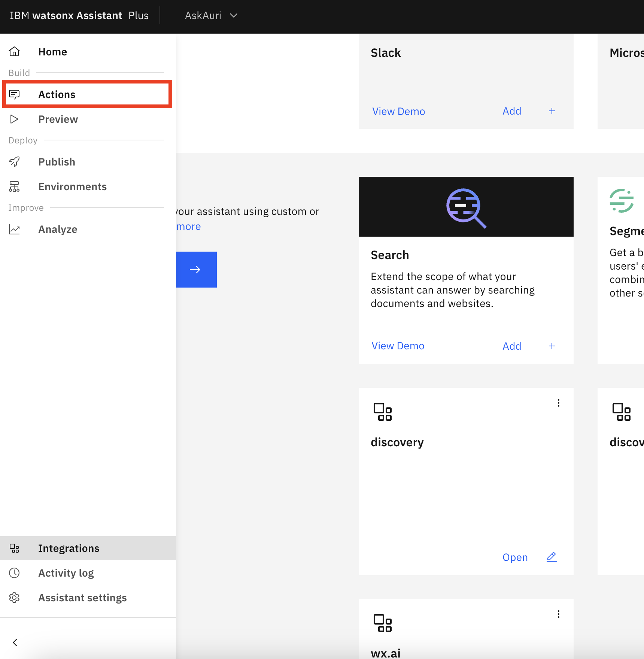
Task: Open the Analyze menu item
Action: [x=88, y=229]
